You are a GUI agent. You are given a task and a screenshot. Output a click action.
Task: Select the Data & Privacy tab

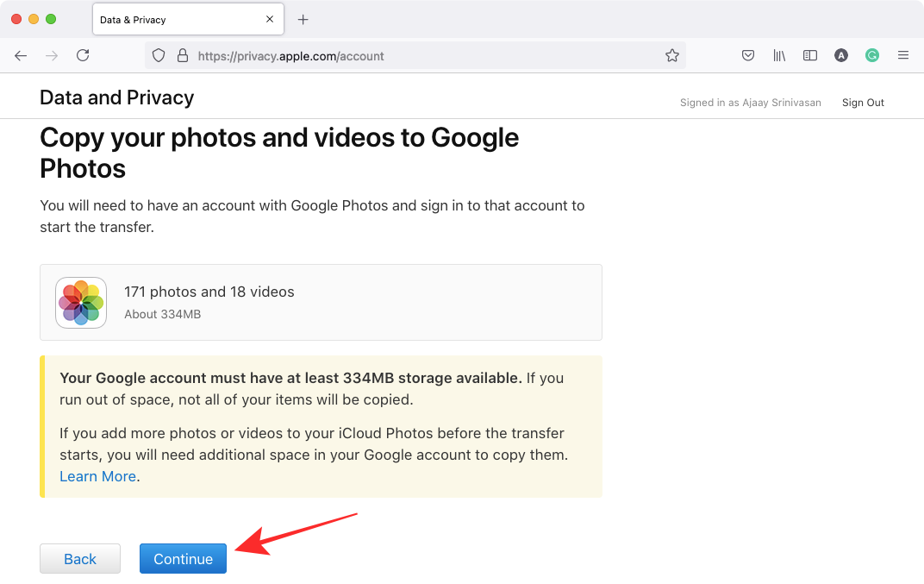click(x=188, y=20)
